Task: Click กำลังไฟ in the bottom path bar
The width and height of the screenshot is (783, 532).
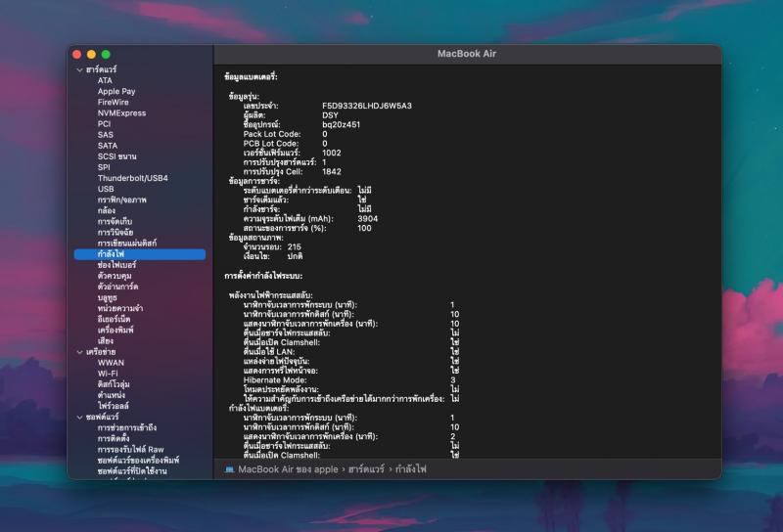Action: tap(411, 469)
